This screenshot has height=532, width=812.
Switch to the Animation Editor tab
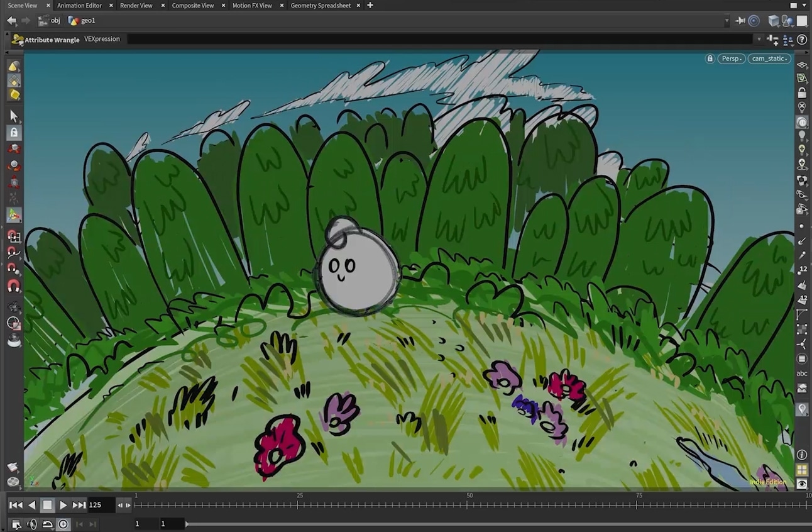79,6
